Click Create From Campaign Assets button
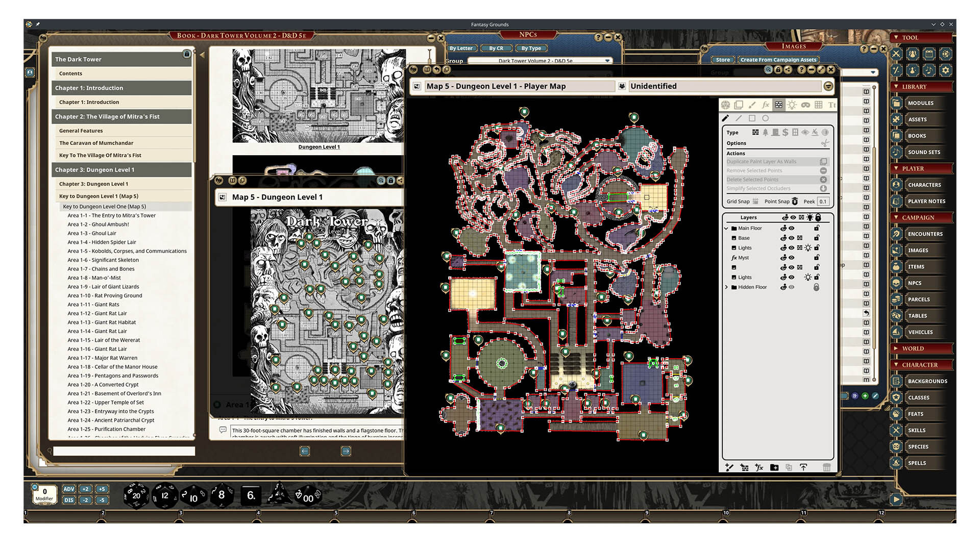Screen dimensions: 980x551 pos(778,60)
